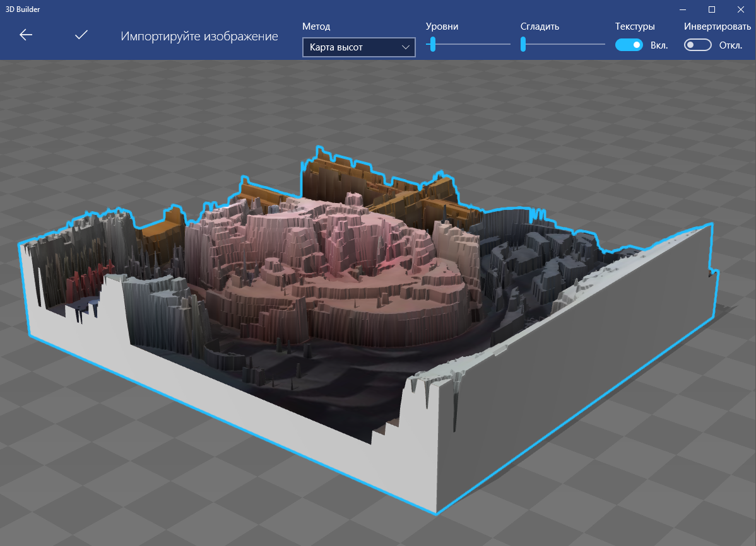Enable the Инвертировать toggle
The image size is (756, 546).
[698, 45]
